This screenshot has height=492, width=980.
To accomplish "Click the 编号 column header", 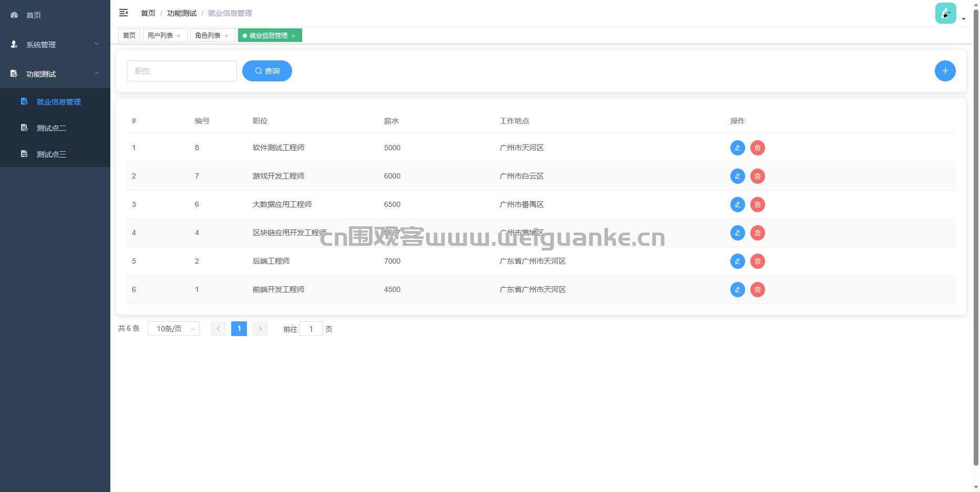I will tap(202, 121).
